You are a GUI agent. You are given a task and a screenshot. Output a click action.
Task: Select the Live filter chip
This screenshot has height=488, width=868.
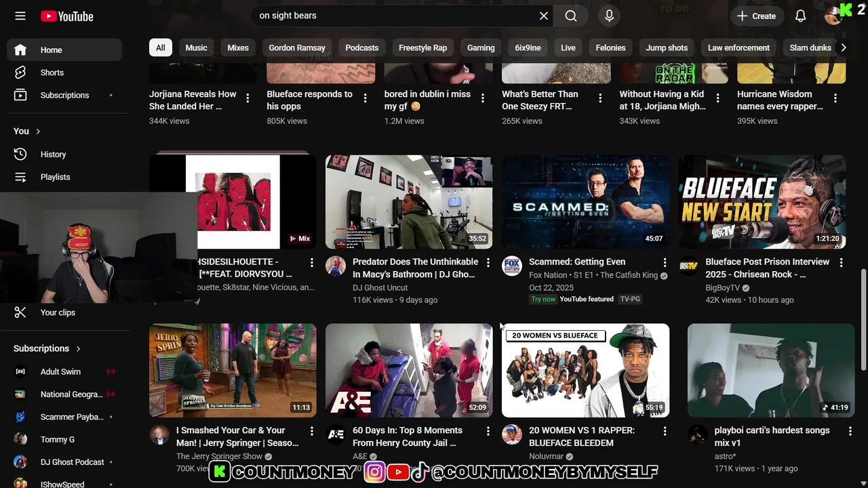(x=568, y=47)
